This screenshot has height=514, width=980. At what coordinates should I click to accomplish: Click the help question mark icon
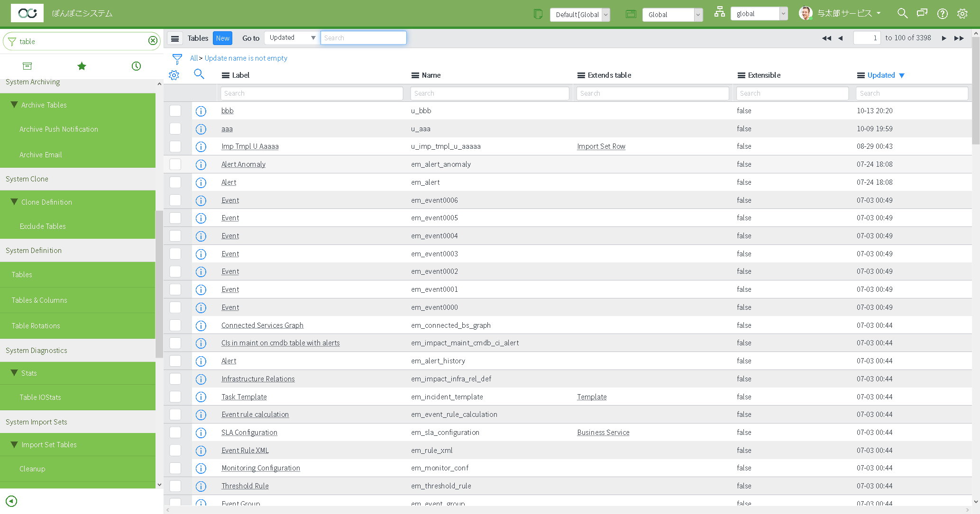pos(942,13)
